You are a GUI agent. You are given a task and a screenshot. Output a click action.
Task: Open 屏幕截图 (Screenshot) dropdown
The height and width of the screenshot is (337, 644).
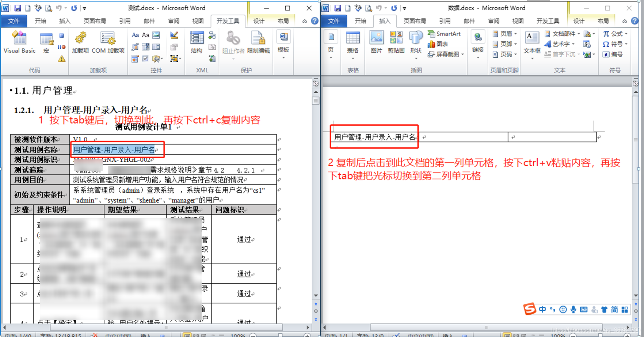pos(446,54)
